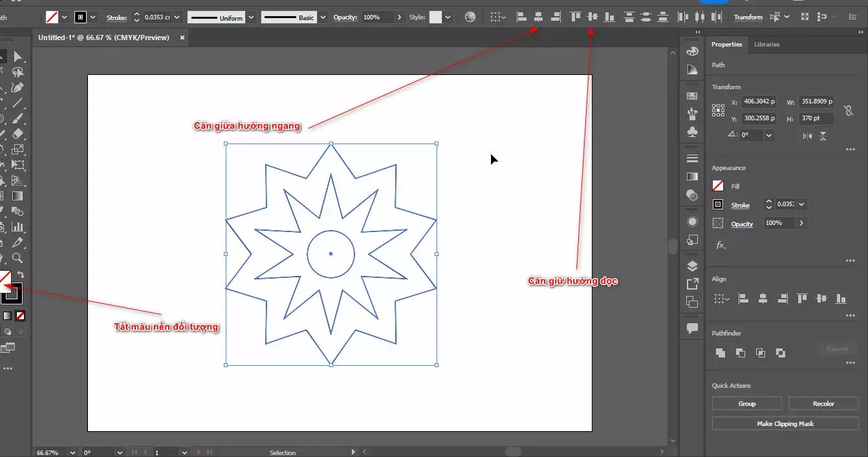Open the Layers panel icon
868x457 pixels.
pos(692,266)
